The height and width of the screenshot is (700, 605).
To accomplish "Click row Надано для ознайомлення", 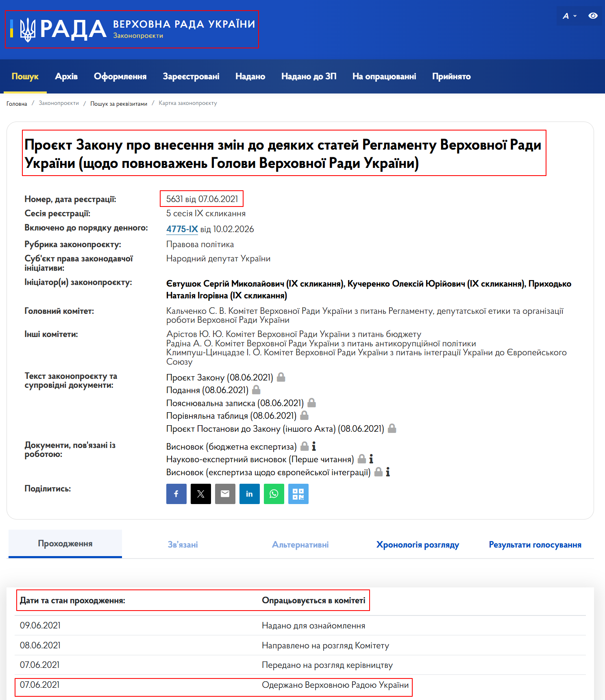I will pos(300,625).
